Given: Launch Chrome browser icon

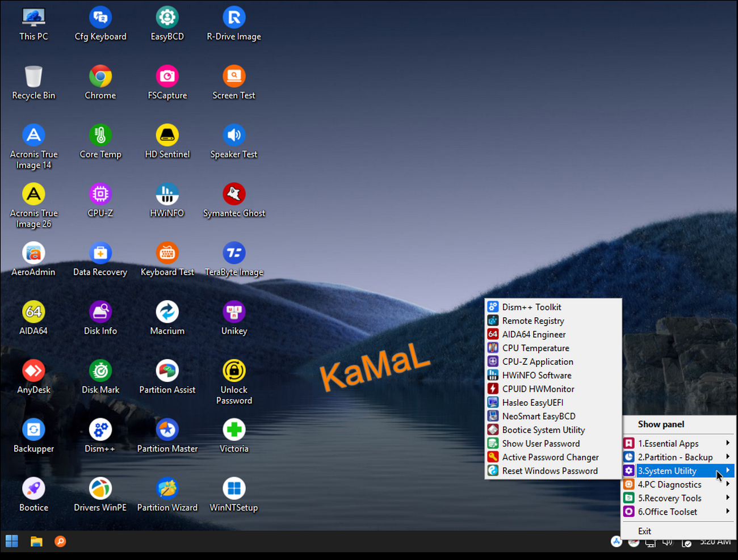Looking at the screenshot, I should [x=100, y=83].
